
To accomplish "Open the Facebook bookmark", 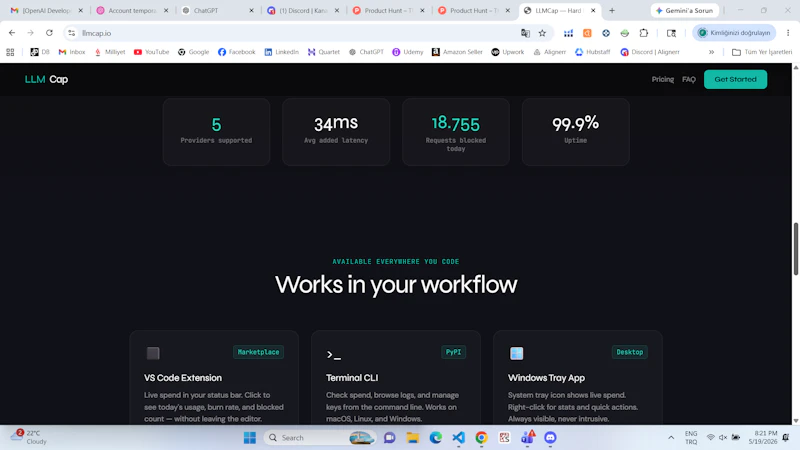I will pyautogui.click(x=236, y=52).
